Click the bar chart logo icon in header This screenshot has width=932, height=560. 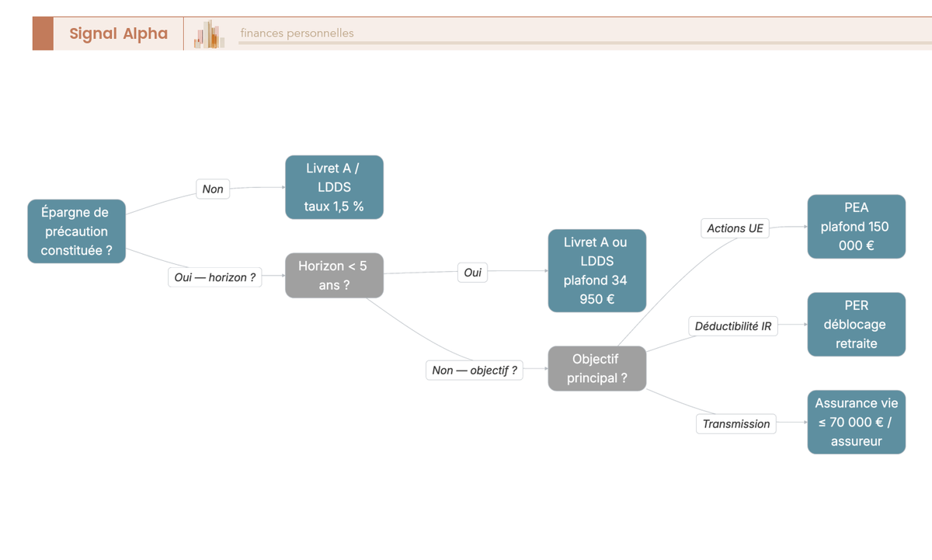(210, 34)
